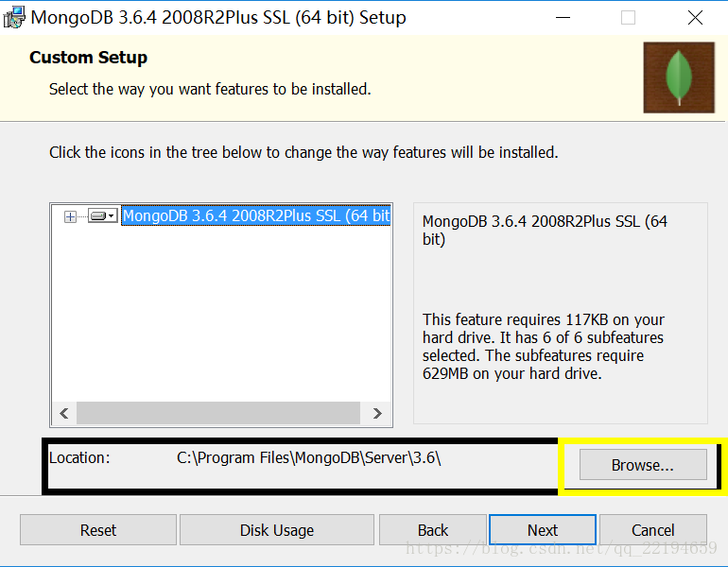
Task: Close the setup window
Action: coord(695,18)
